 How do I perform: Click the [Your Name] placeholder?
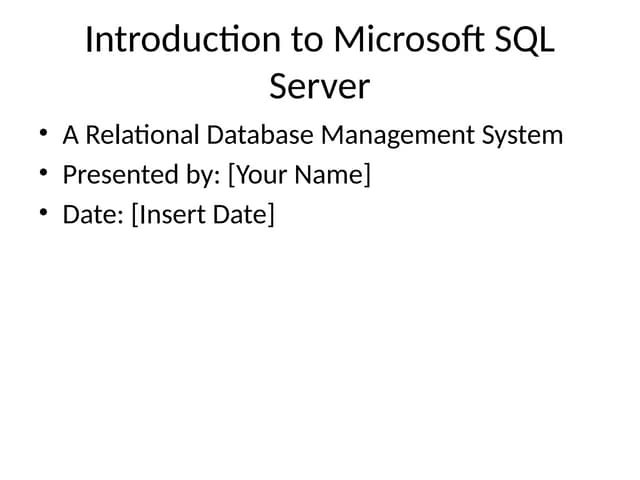tap(299, 176)
